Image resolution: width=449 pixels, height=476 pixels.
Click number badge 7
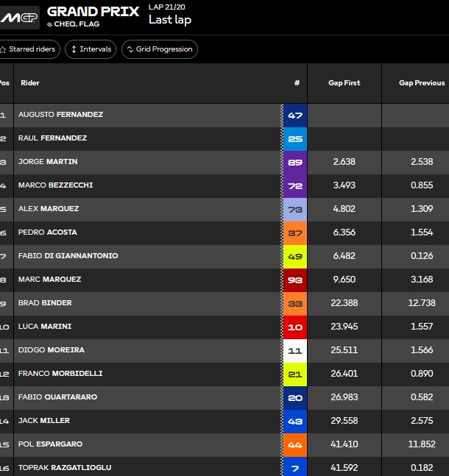(x=295, y=467)
